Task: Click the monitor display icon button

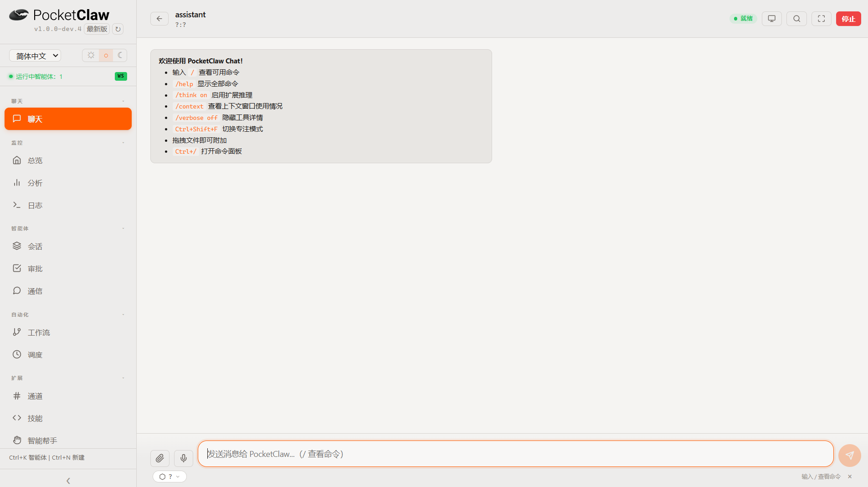Action: [x=772, y=19]
